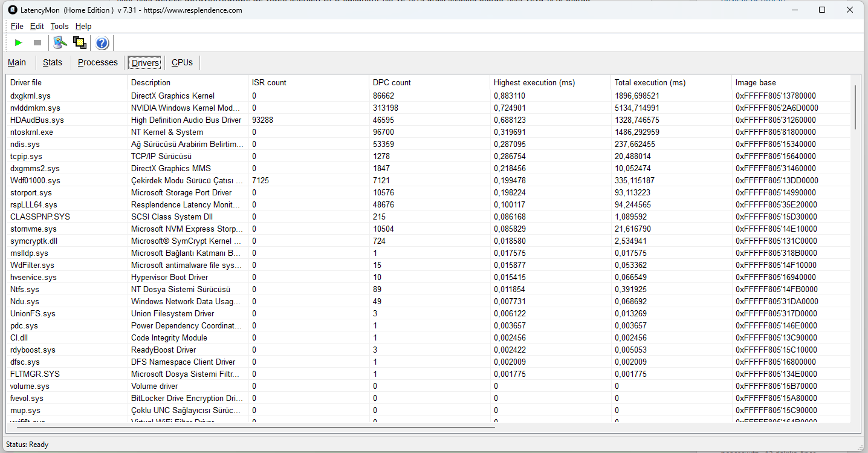Viewport: 868px width, 453px height.
Task: Click total execution value 5134,714991
Action: [x=637, y=108]
